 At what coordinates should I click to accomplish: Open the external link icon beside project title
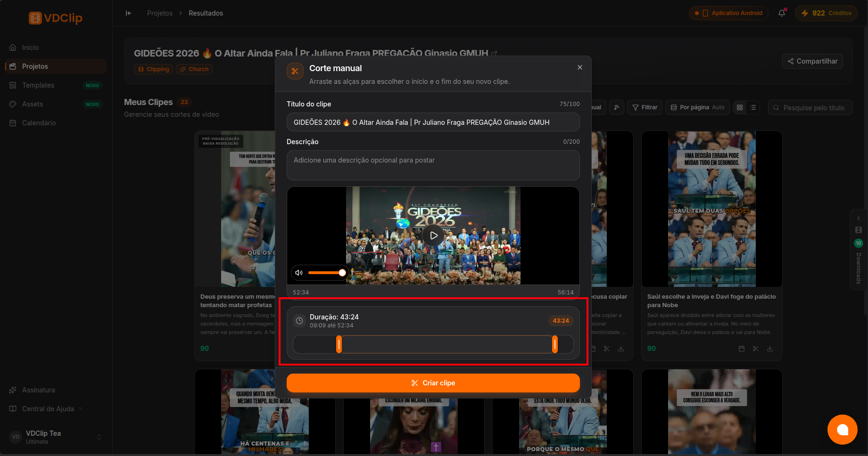(494, 54)
